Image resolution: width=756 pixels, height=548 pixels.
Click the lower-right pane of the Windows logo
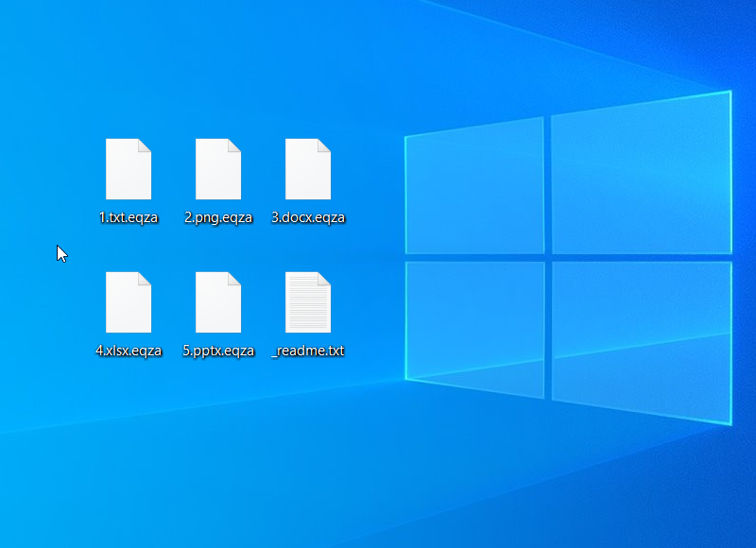click(641, 338)
